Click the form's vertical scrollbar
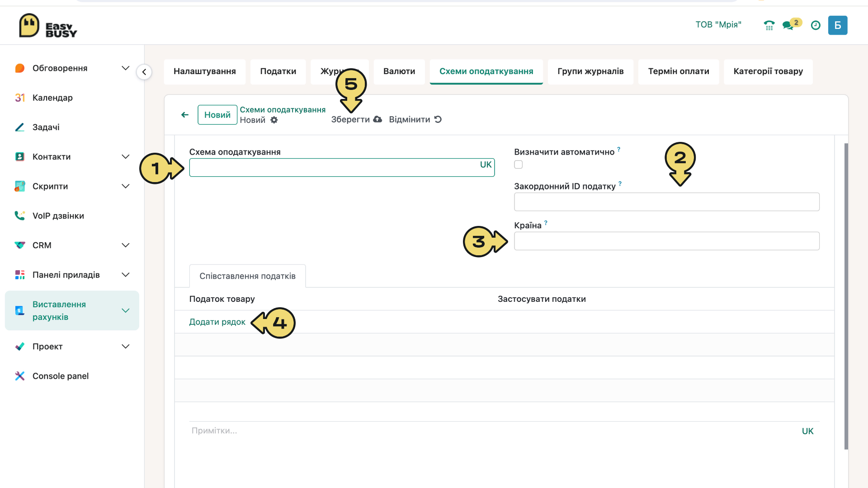Viewport: 868px width, 488px height. tap(846, 296)
